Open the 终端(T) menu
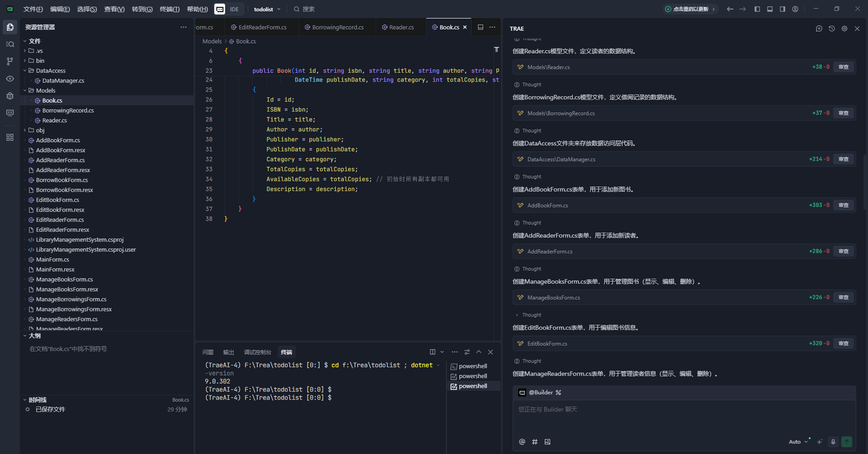Viewport: 868px width, 454px height. click(170, 9)
